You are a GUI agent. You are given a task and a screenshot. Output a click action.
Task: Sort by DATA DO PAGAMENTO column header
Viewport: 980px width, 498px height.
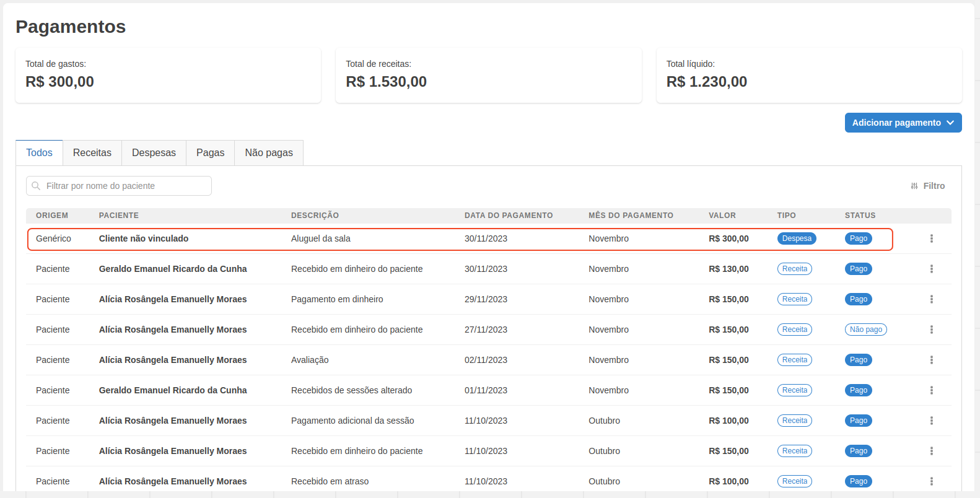coord(509,216)
